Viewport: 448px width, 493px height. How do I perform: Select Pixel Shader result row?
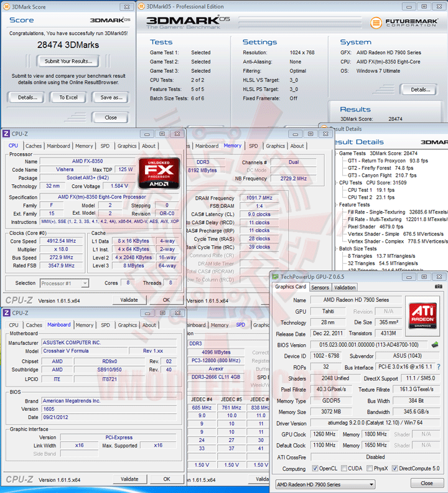click(x=375, y=227)
